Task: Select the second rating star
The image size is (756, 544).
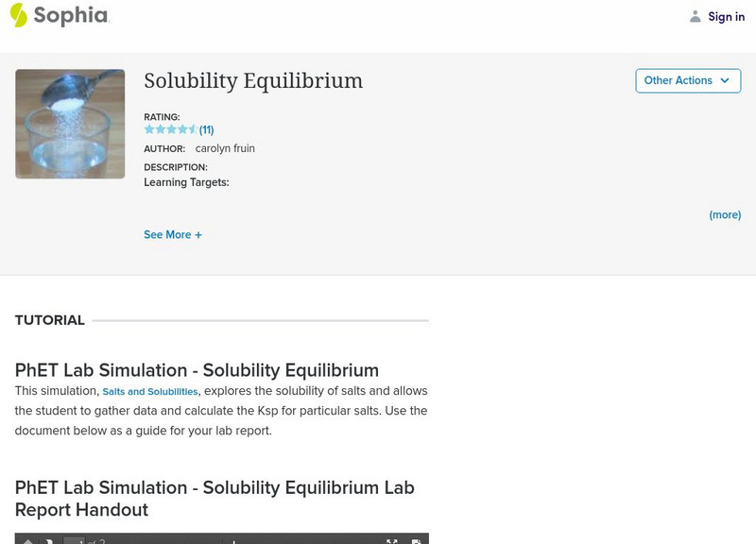Action: click(x=160, y=129)
